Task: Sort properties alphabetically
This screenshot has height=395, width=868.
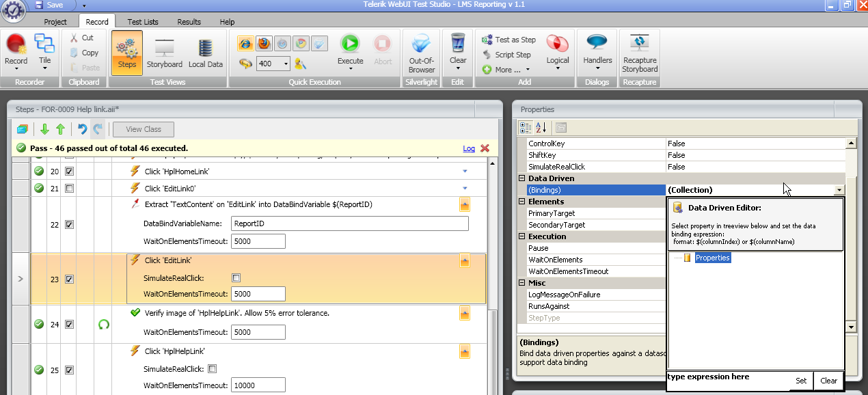Action: 541,127
